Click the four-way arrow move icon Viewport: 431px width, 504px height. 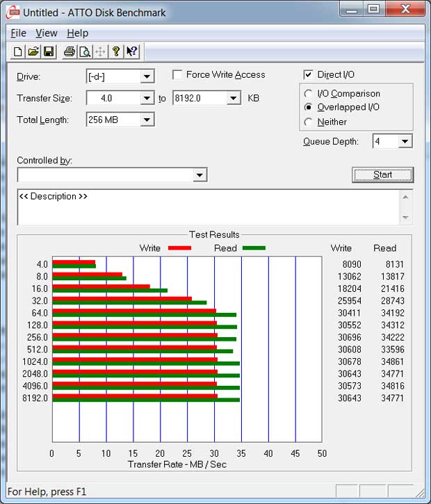tap(100, 51)
